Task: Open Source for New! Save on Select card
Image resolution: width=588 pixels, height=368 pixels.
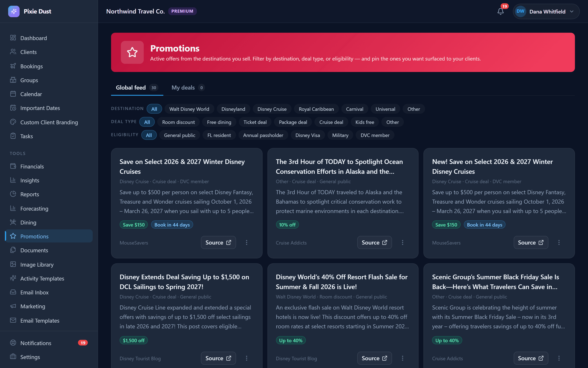Action: click(x=531, y=242)
